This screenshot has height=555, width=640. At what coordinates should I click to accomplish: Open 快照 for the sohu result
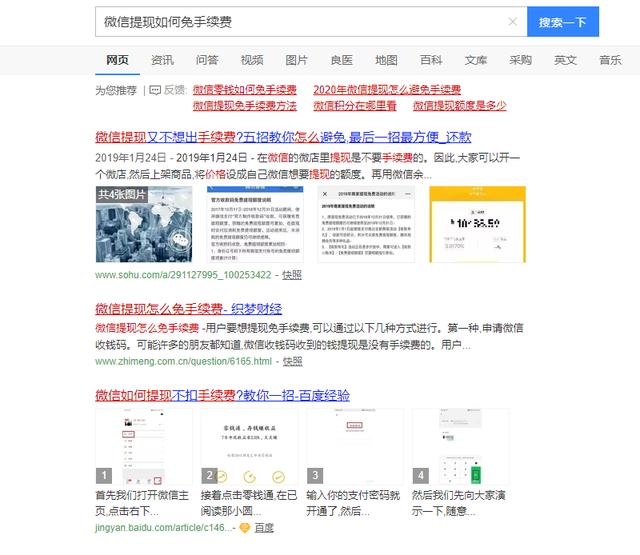point(292,275)
